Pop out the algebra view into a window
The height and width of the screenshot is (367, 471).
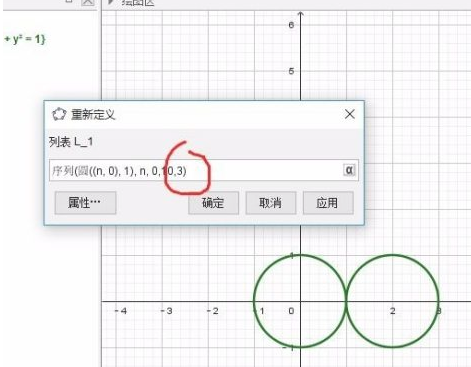tap(69, 1)
